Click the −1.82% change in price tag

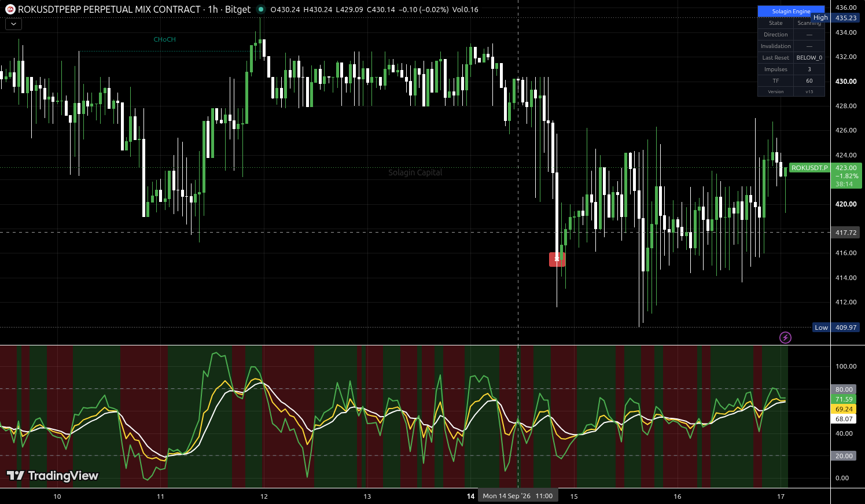(x=846, y=176)
